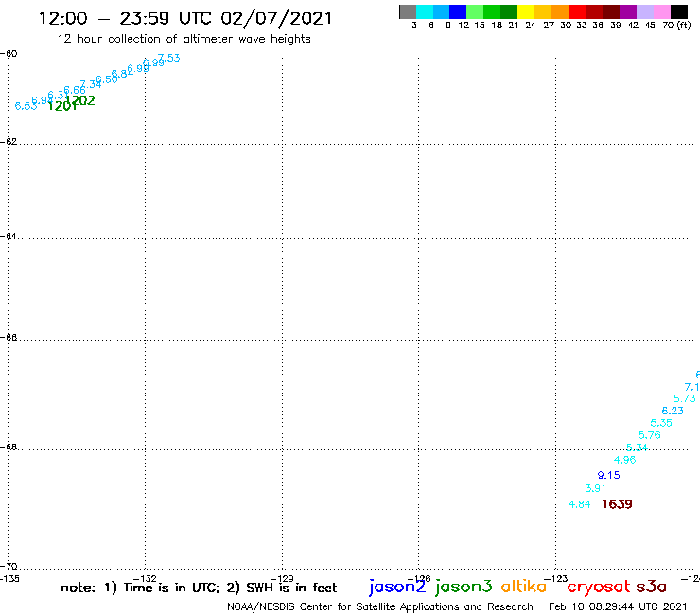Click the black legend swatch

pyautogui.click(x=678, y=11)
